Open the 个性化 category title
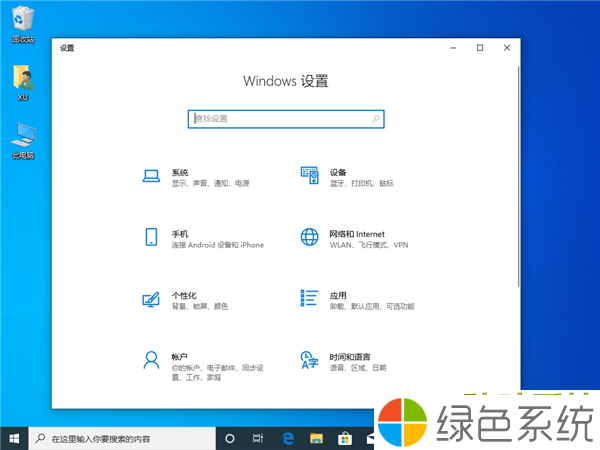 coord(184,295)
